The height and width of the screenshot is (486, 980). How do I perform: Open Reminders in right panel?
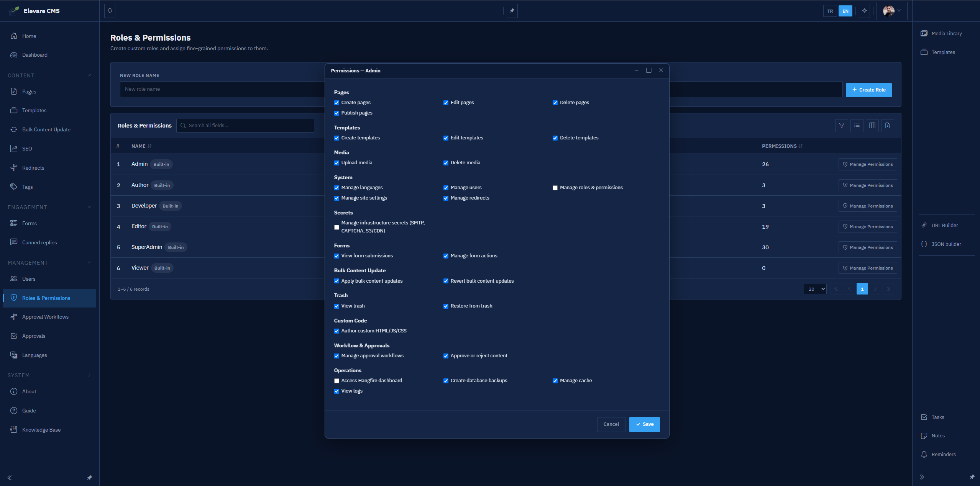point(938,454)
